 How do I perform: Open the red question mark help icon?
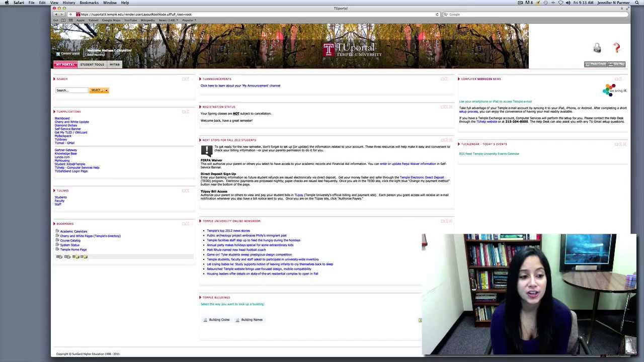point(617,48)
